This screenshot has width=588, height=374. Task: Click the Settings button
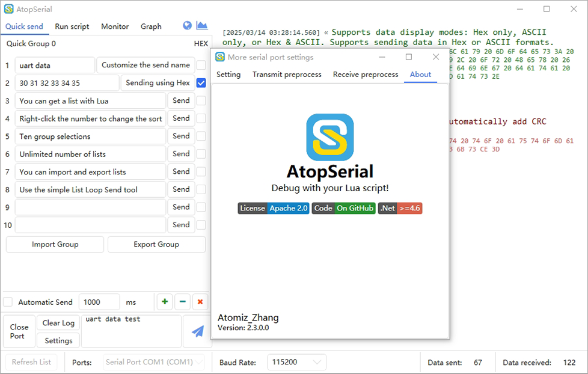pos(58,340)
